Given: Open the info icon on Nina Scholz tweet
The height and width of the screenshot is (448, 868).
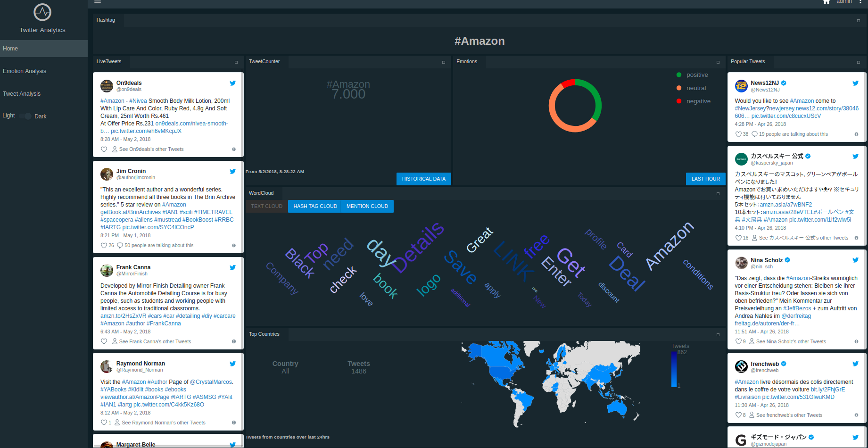Looking at the screenshot, I should pos(856,342).
